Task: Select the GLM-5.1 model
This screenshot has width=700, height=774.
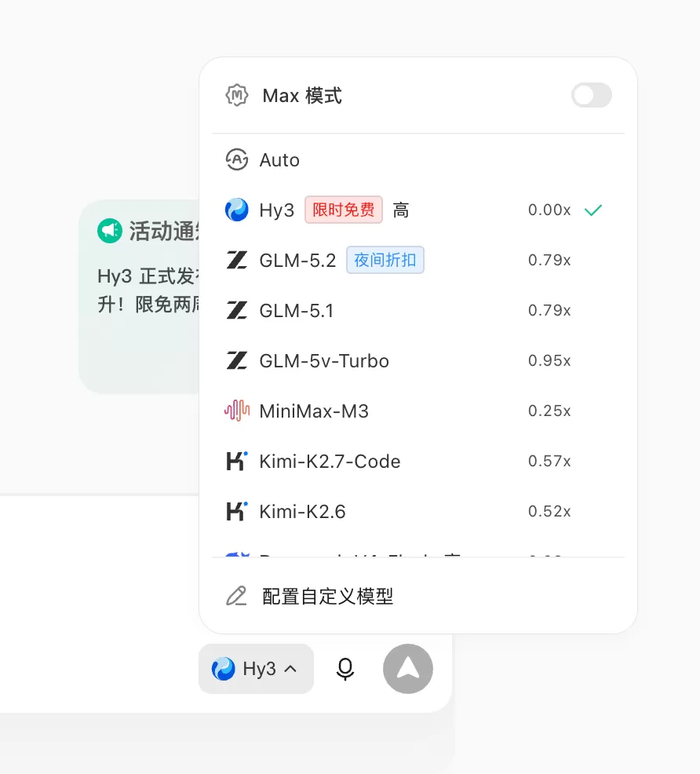Action: pos(417,311)
